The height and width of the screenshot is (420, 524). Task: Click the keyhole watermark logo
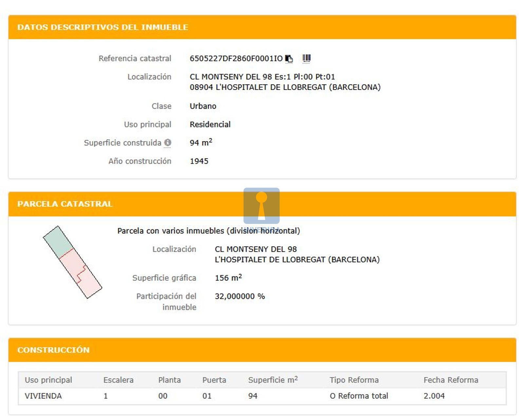click(261, 206)
